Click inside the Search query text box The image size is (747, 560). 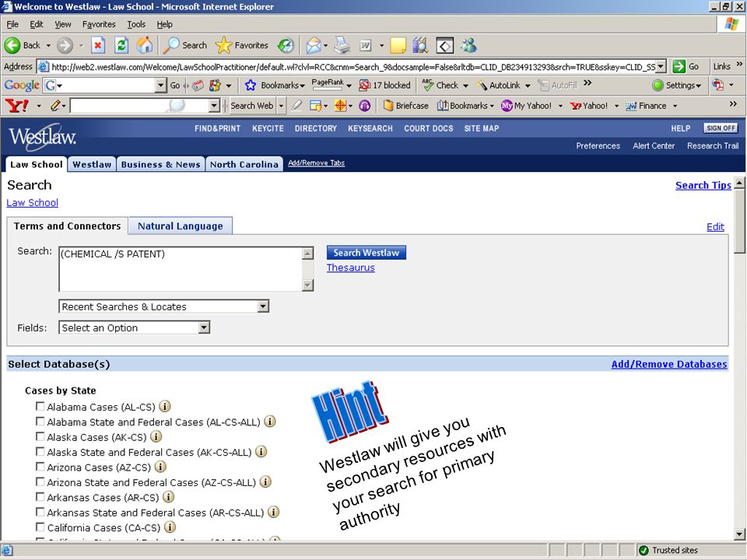pyautogui.click(x=181, y=268)
